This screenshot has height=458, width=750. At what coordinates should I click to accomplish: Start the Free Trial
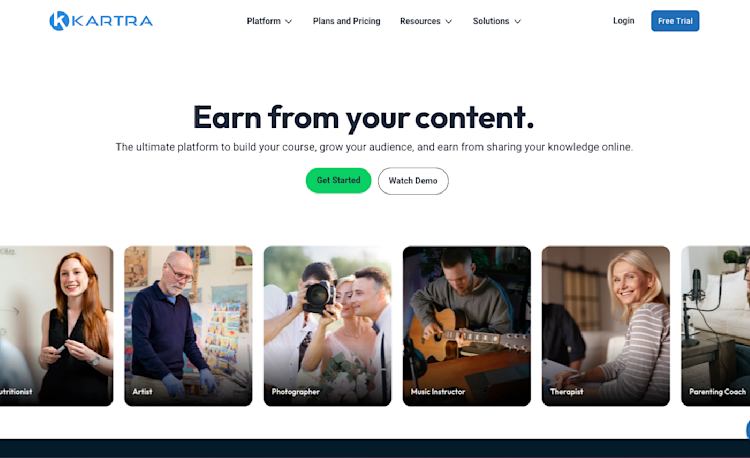(675, 21)
